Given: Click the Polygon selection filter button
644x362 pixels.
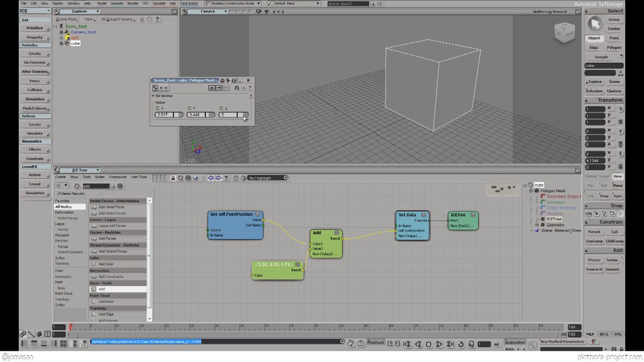Looking at the screenshot, I should 614,47.
